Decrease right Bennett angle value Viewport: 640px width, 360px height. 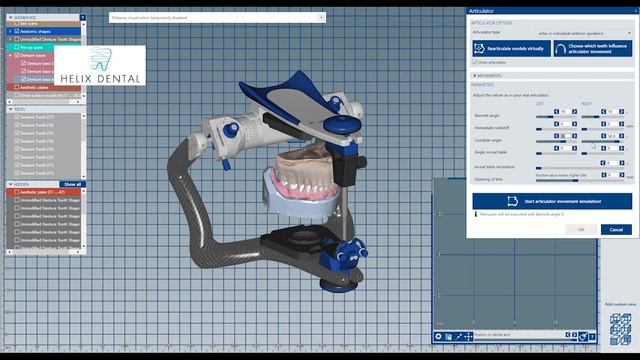pyautogui.click(x=603, y=111)
